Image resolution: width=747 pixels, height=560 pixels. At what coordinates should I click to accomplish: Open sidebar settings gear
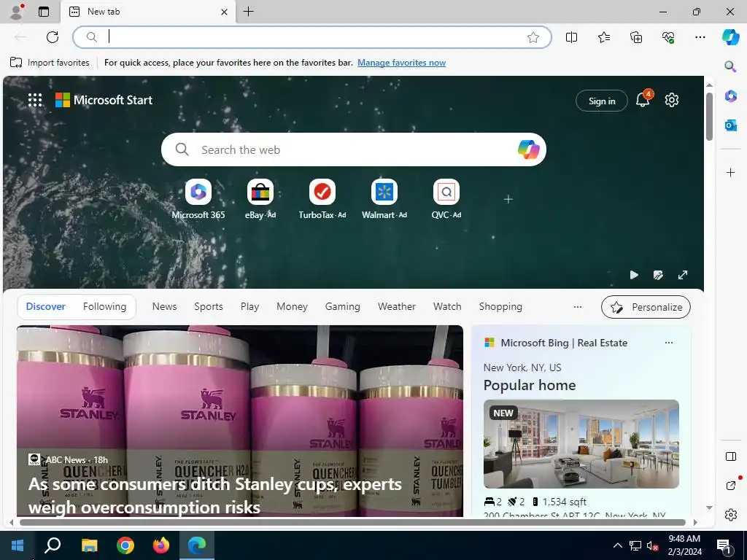(x=731, y=515)
